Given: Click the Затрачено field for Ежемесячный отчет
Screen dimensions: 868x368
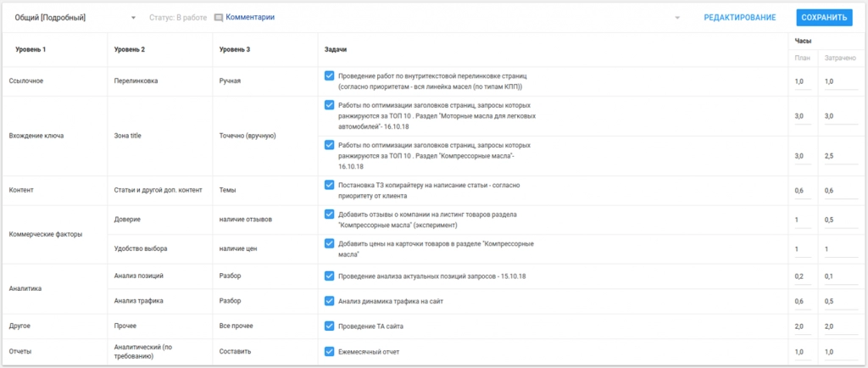Looking at the screenshot, I should tap(841, 352).
